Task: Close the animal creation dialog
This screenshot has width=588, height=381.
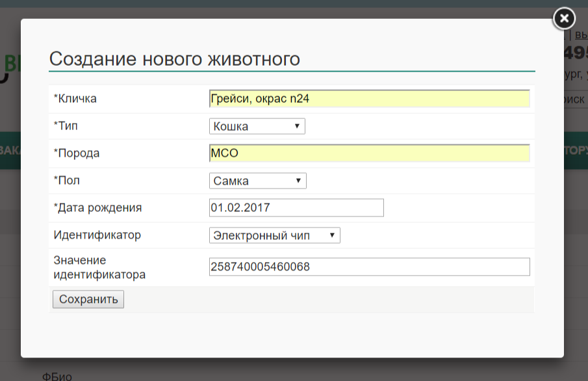Action: coord(563,18)
